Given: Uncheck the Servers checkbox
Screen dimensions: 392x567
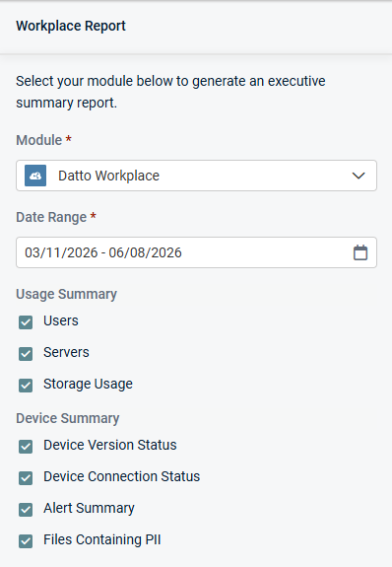Looking at the screenshot, I should 26,354.
